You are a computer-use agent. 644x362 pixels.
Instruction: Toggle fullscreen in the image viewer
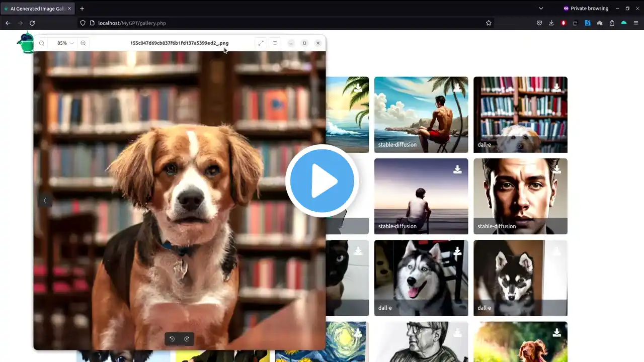[x=261, y=43]
